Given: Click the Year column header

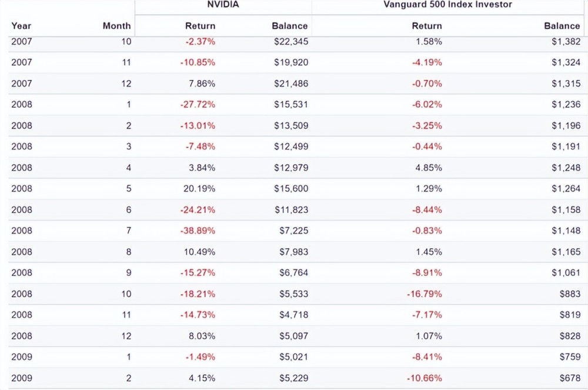Looking at the screenshot, I should [21, 26].
